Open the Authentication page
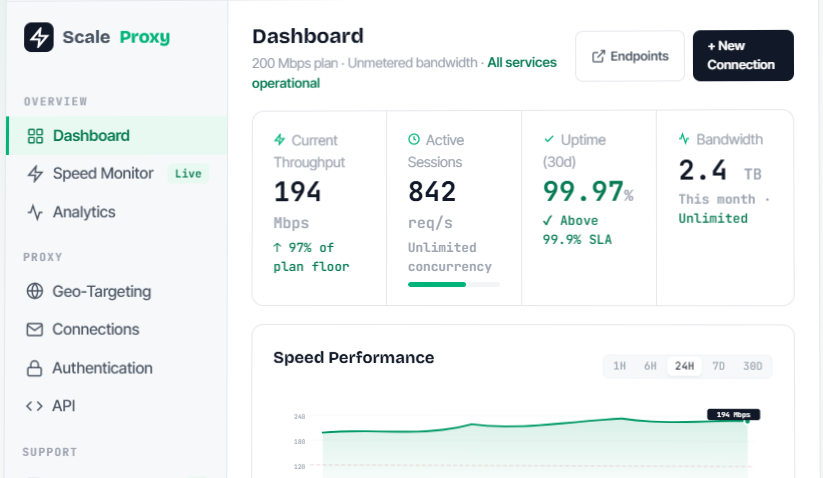The image size is (823, 478). 117,368
